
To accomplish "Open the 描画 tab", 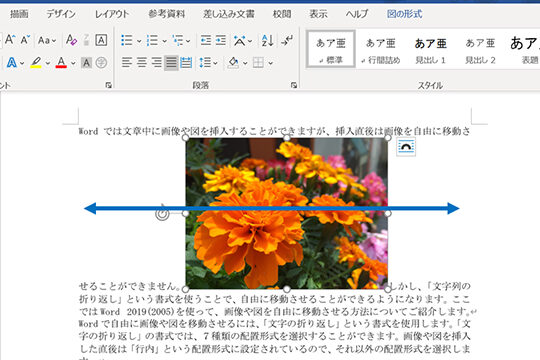I will tap(19, 14).
